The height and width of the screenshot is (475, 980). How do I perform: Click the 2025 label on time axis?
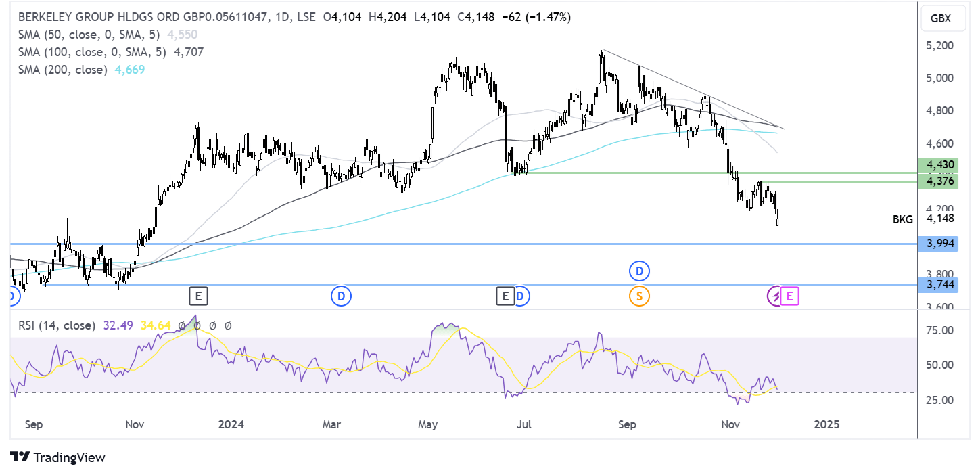click(x=826, y=425)
